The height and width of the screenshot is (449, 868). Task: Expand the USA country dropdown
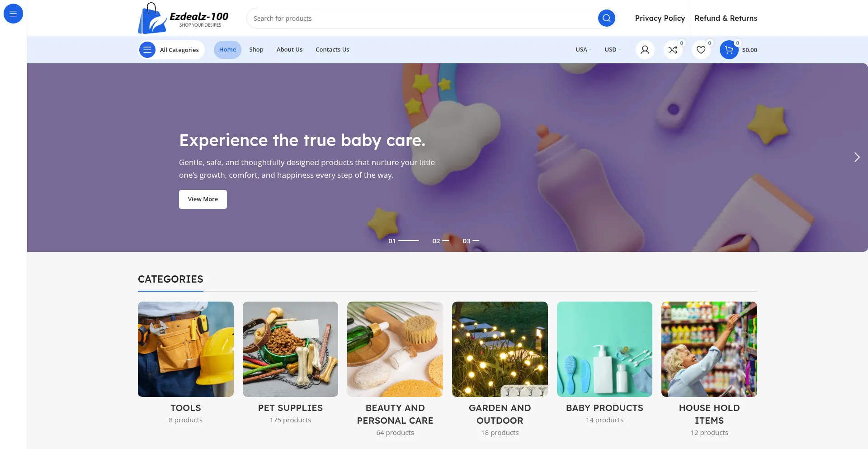click(583, 50)
